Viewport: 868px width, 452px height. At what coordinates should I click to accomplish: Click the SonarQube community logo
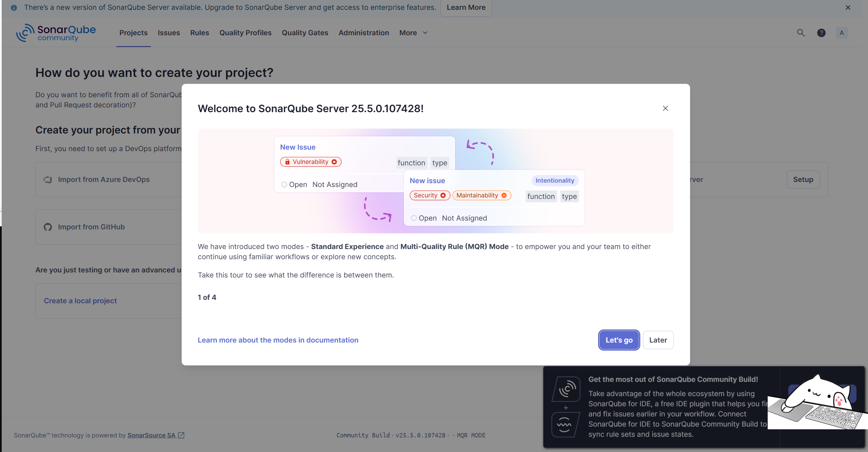pos(56,33)
